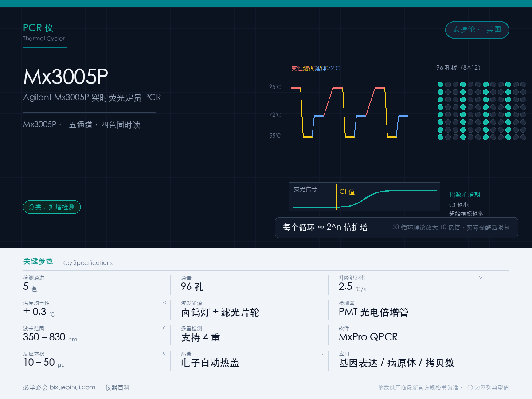532x399 pixels.
Task: Click the 检测通道 parameter label
Action: point(34,278)
